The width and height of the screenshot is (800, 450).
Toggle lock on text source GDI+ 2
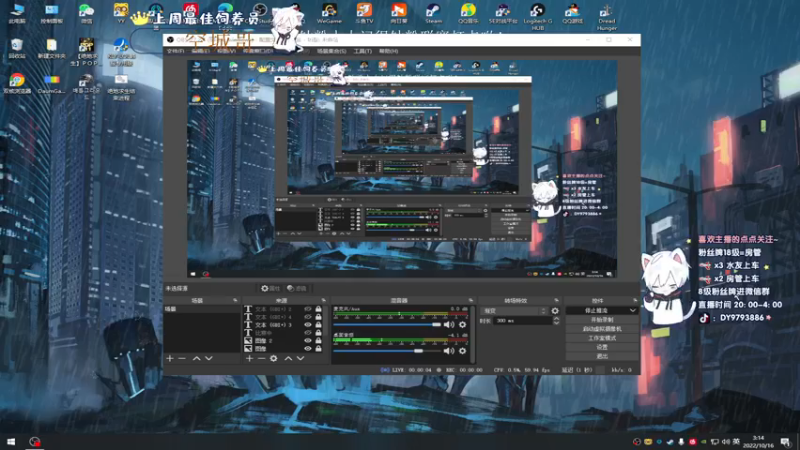(x=318, y=309)
